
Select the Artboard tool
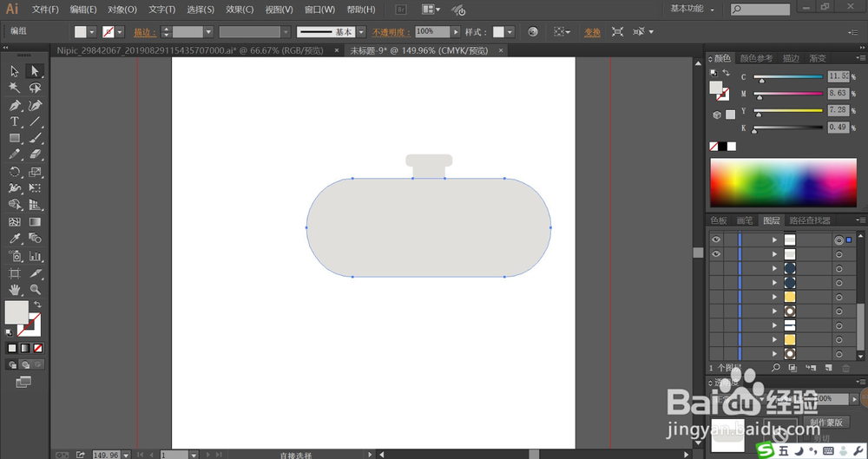click(15, 273)
